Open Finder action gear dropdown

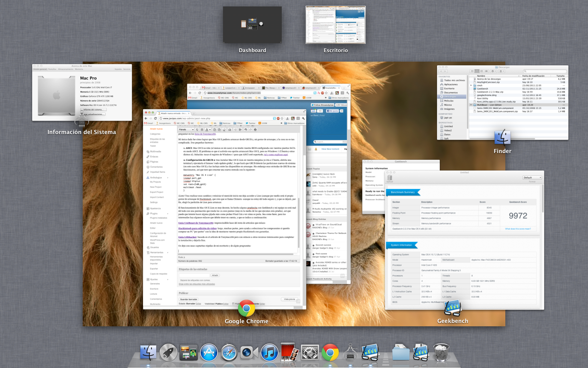pyautogui.click(x=493, y=71)
